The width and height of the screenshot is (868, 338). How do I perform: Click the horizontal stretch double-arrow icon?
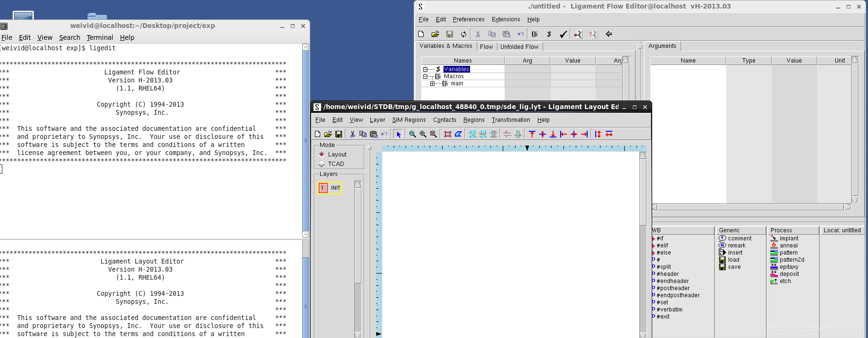(x=609, y=134)
